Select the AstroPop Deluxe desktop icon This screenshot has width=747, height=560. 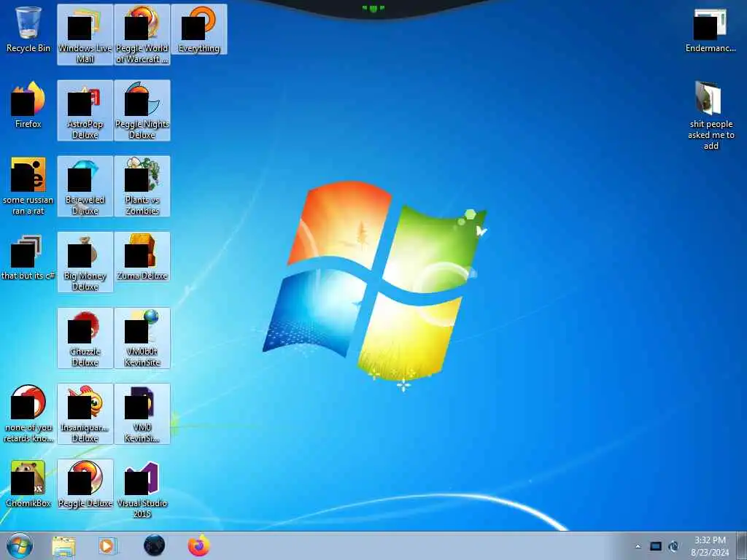(85, 110)
